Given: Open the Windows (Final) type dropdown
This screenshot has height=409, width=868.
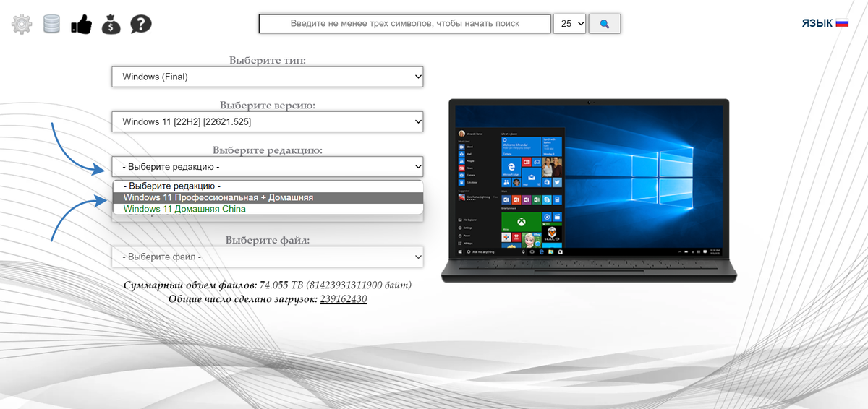Looking at the screenshot, I should point(268,77).
